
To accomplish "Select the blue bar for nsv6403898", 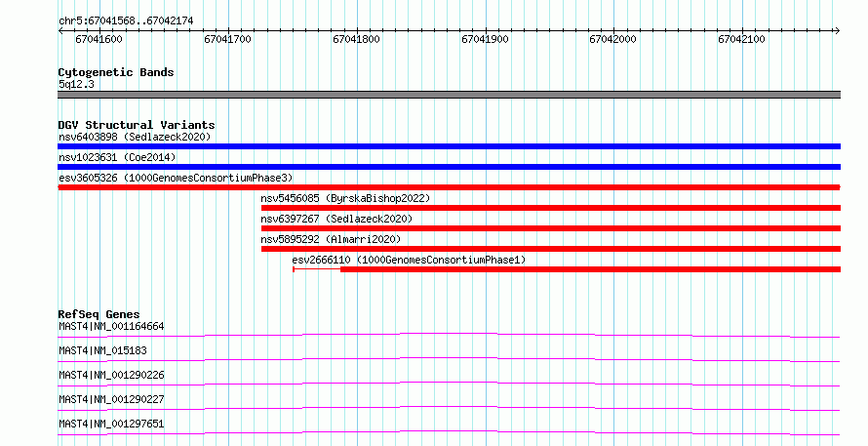I will [449, 146].
